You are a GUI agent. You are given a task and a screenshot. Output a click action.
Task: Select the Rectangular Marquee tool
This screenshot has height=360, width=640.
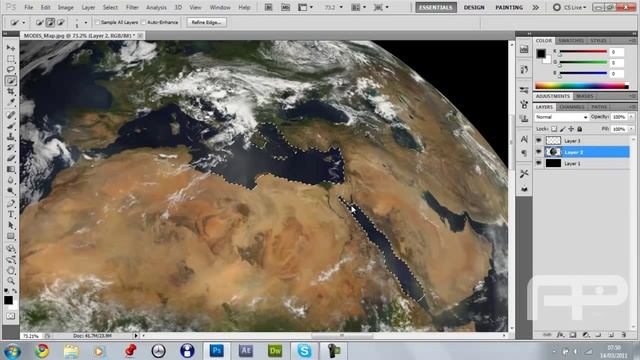click(x=11, y=59)
